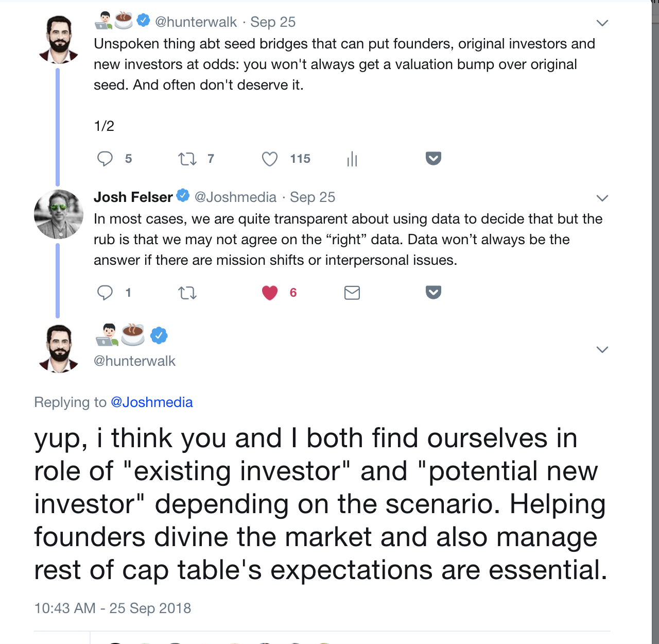Expand options menu on Josh Felser's tweet
This screenshot has height=644, width=659.
[x=602, y=198]
